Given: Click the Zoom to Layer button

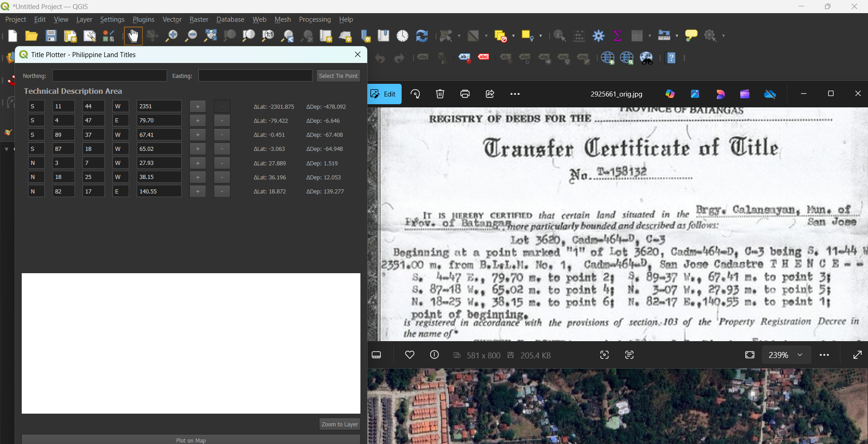Looking at the screenshot, I should [x=340, y=424].
